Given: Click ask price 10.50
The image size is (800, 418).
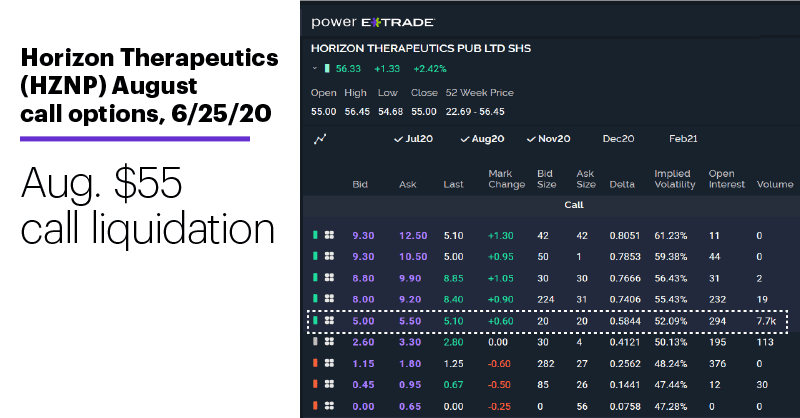Looking at the screenshot, I should point(413,257).
